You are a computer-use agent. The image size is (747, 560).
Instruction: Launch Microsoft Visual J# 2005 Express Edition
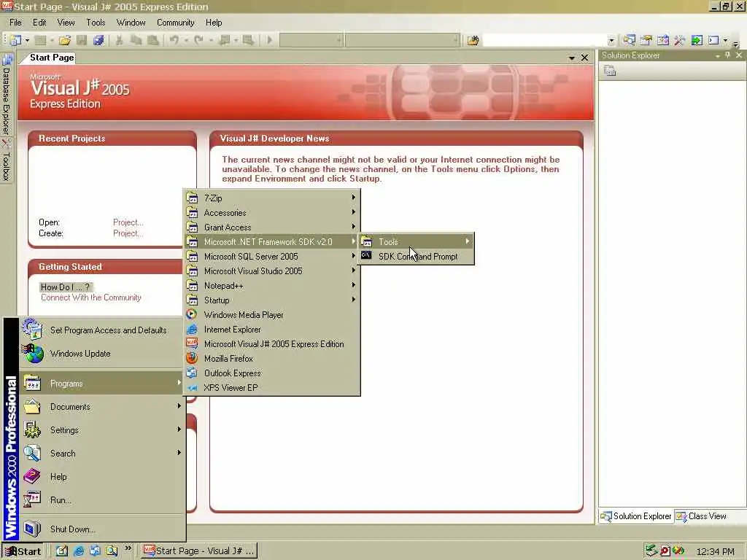[271, 344]
